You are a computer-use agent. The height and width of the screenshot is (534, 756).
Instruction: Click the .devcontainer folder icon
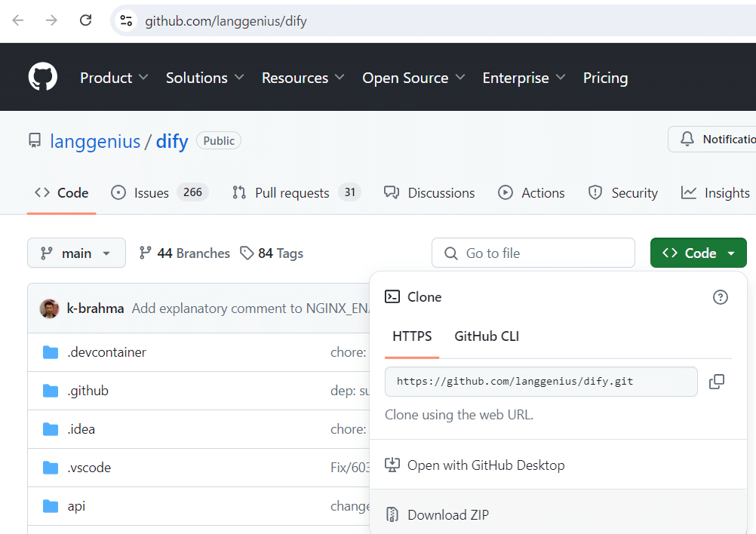(x=50, y=352)
